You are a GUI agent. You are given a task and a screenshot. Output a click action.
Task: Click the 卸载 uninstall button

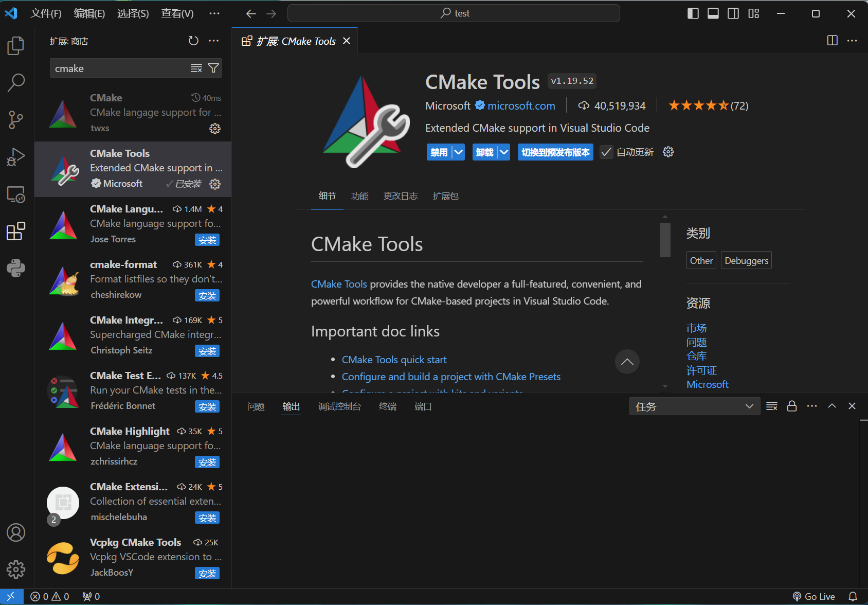pyautogui.click(x=484, y=152)
